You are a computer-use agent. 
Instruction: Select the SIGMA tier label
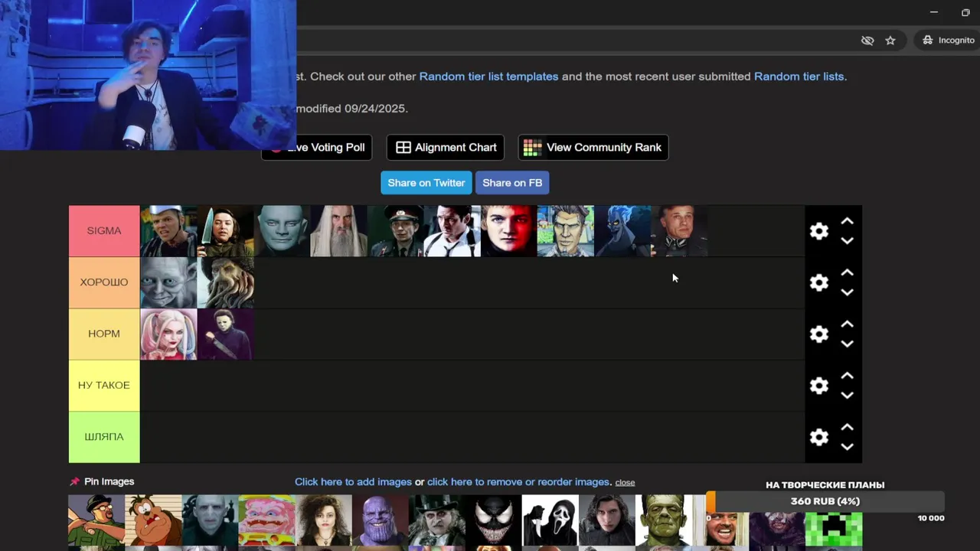(104, 231)
